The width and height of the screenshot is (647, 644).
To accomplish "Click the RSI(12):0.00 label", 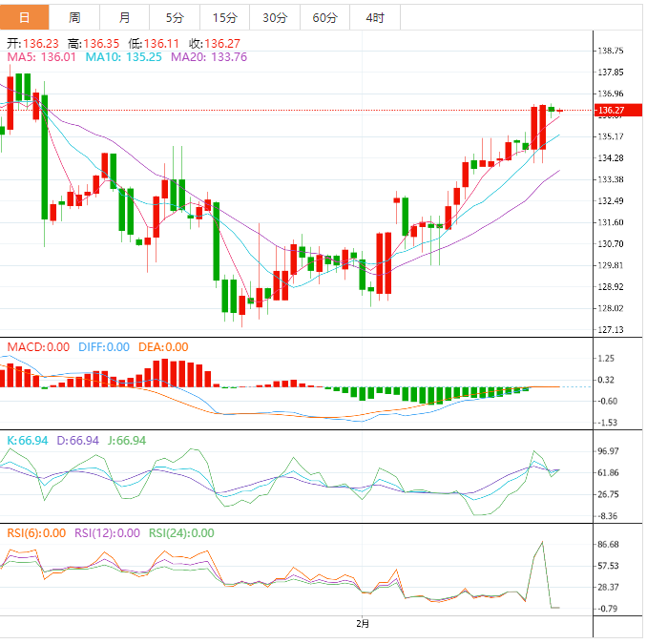I will click(x=107, y=533).
